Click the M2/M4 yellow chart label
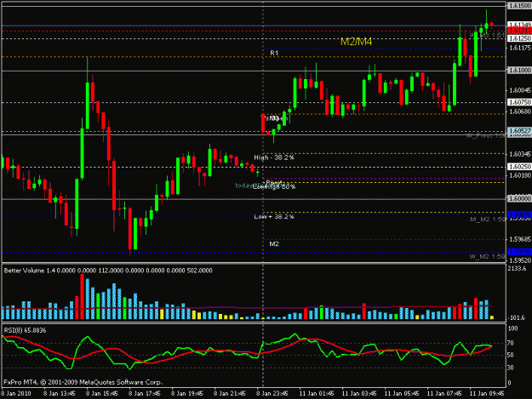 point(356,42)
